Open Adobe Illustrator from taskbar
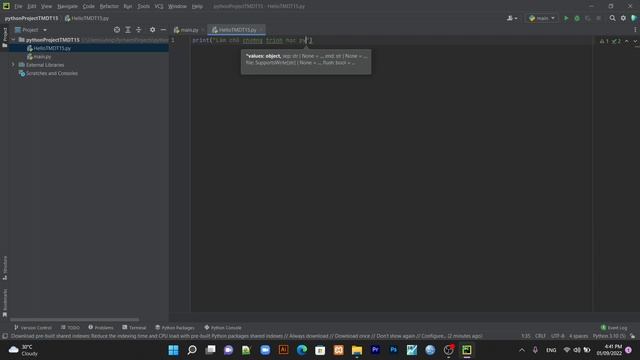The width and height of the screenshot is (640, 360). (x=283, y=350)
